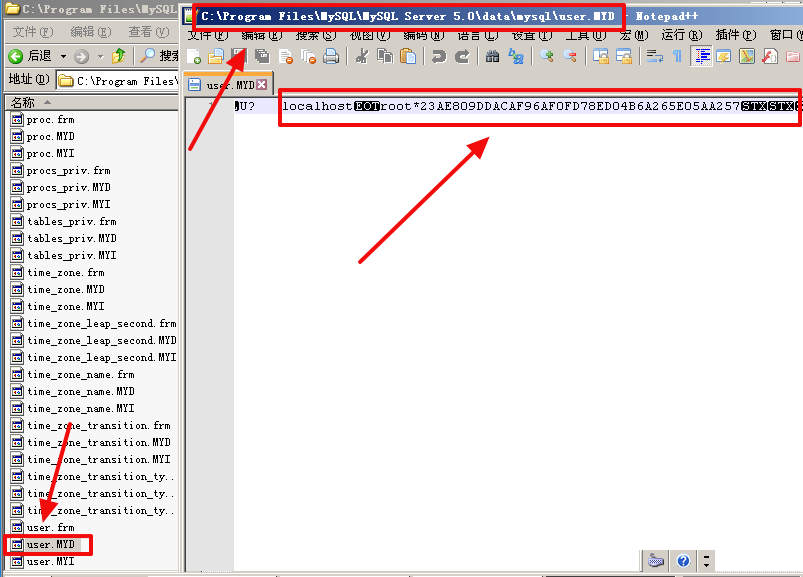Enable synchronized vertical scrolling
803x577 pixels.
click(600, 56)
